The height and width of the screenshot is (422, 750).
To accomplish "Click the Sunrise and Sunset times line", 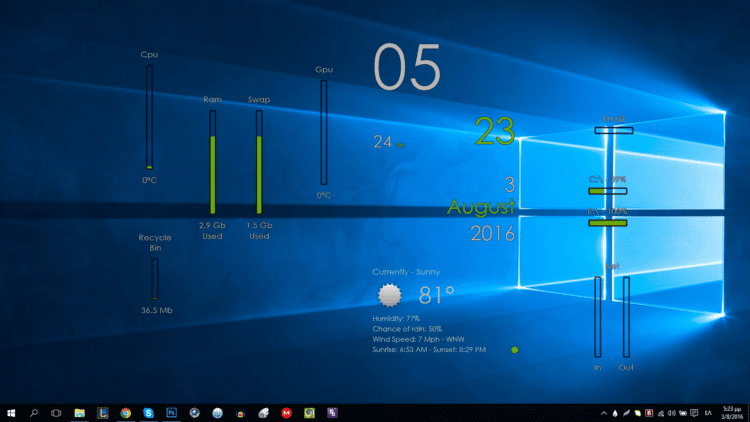I will (x=429, y=350).
